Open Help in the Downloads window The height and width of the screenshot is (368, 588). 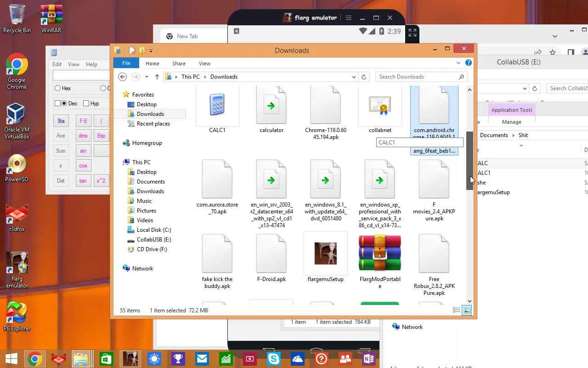pos(469,63)
